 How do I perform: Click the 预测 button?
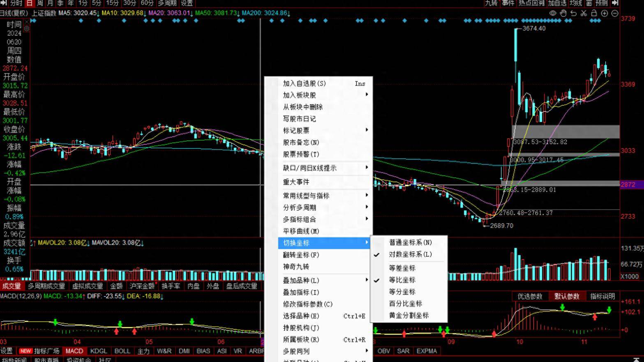602,3
